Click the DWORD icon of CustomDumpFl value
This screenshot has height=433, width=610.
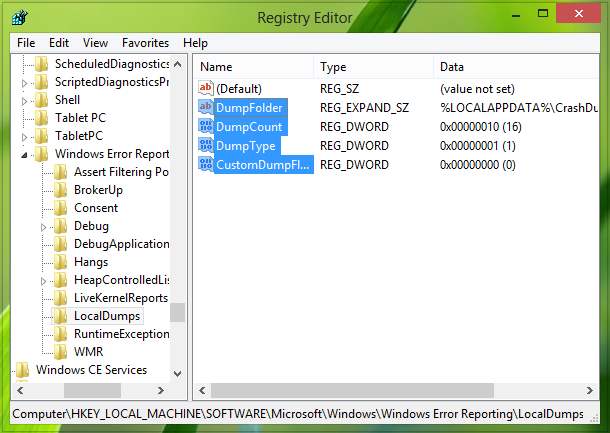(205, 165)
